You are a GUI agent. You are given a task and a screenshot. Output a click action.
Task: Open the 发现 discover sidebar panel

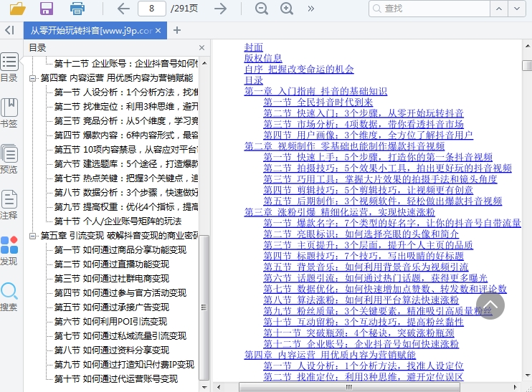click(9, 251)
